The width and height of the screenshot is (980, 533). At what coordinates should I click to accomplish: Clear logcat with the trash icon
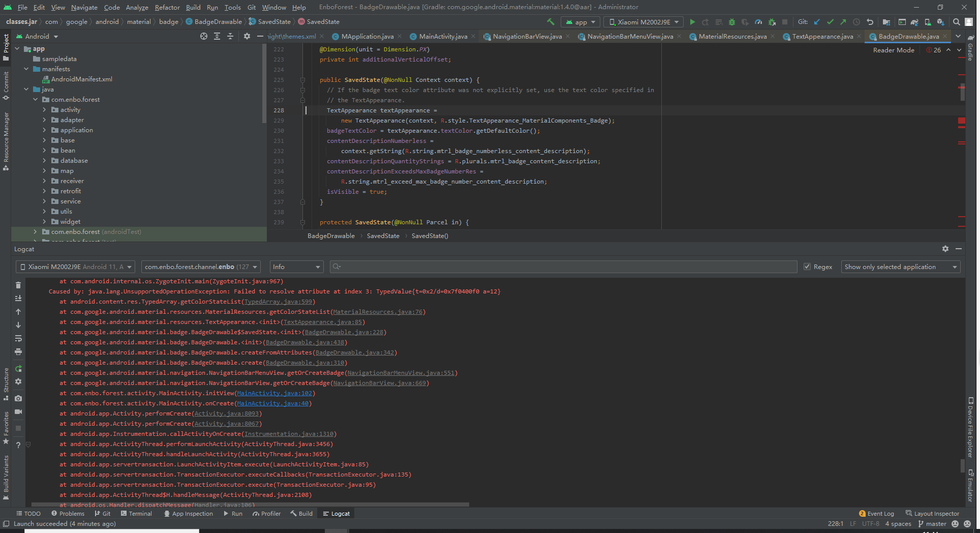point(18,285)
